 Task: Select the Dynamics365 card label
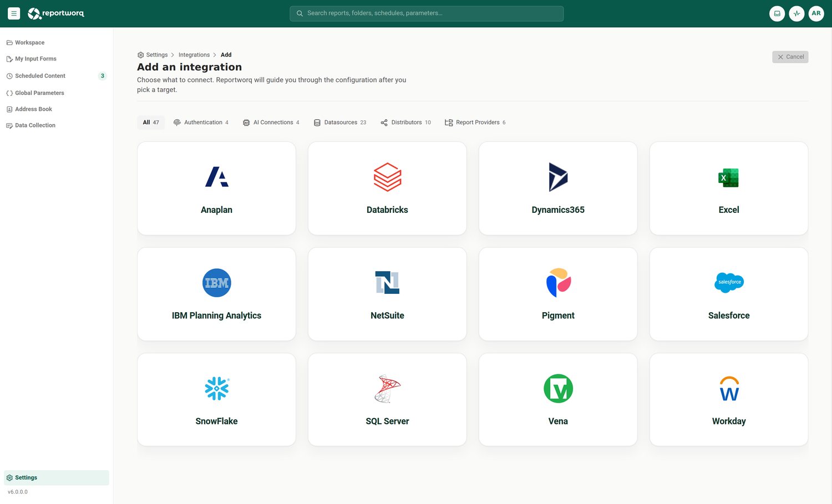[558, 210]
